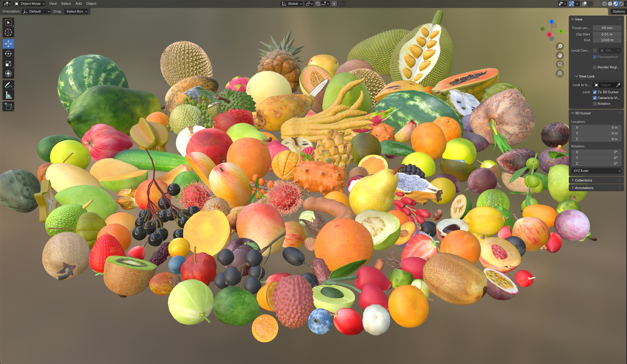
Task: Expand the Collections panel
Action: (583, 180)
